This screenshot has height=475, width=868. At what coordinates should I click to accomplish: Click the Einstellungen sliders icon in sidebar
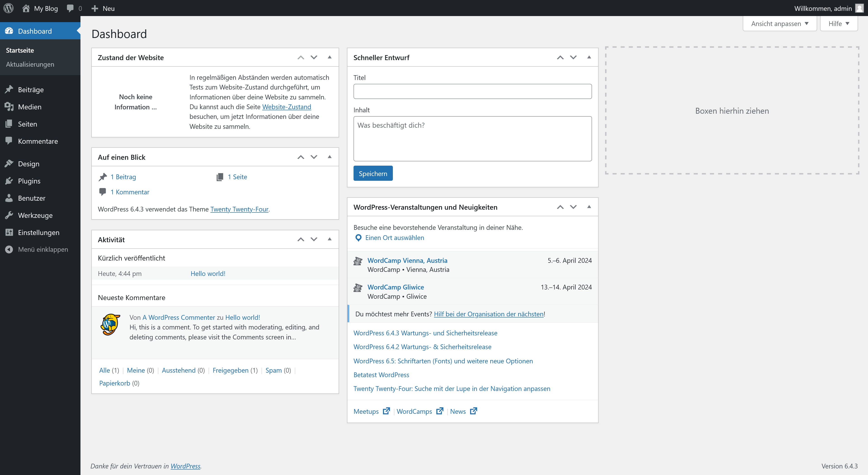[9, 232]
